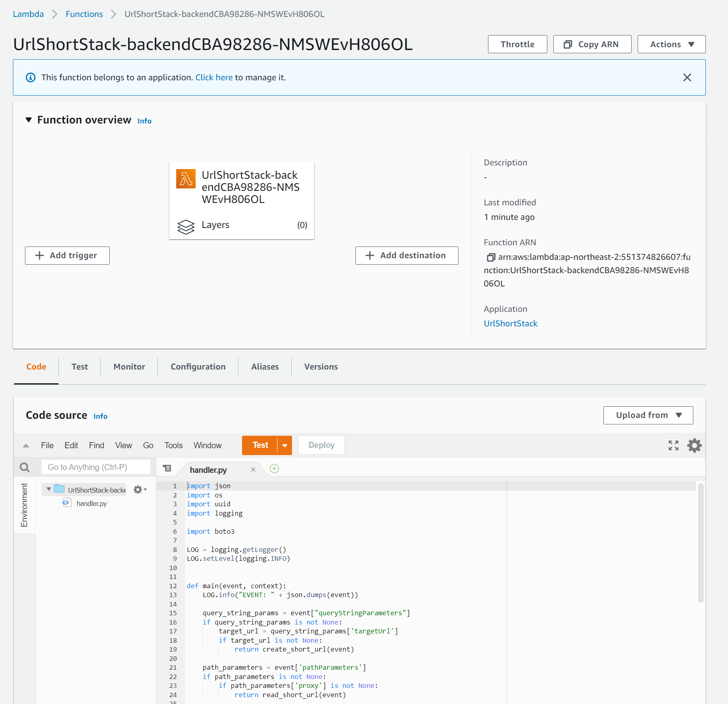This screenshot has height=704, width=728.
Task: Click the info circle icon in banner
Action: point(31,77)
